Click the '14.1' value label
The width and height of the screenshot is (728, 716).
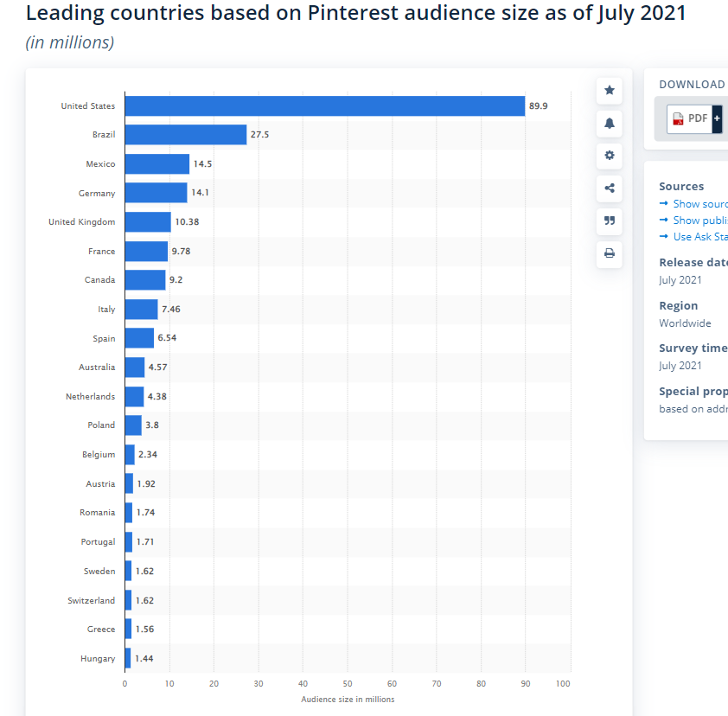(200, 193)
